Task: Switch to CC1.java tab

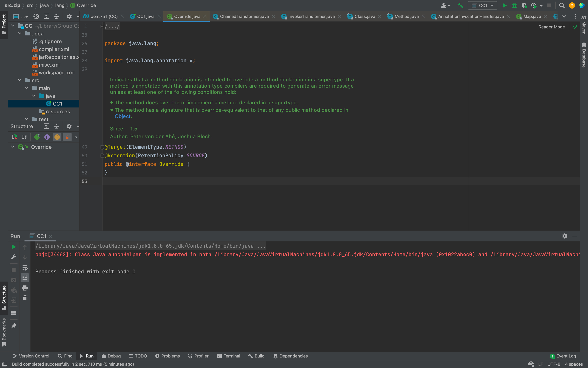Action: 145,16
